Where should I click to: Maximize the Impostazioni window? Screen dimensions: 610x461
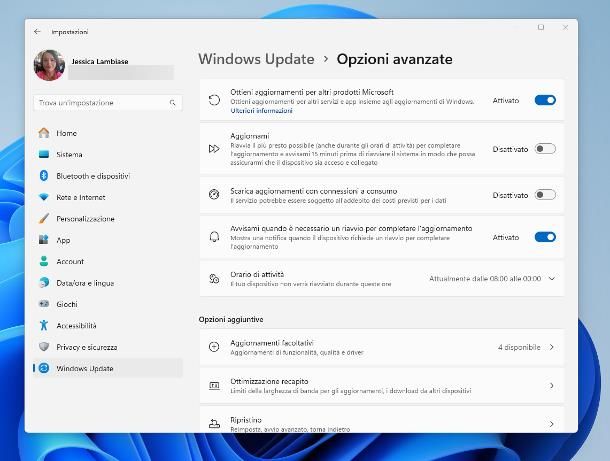click(x=541, y=27)
